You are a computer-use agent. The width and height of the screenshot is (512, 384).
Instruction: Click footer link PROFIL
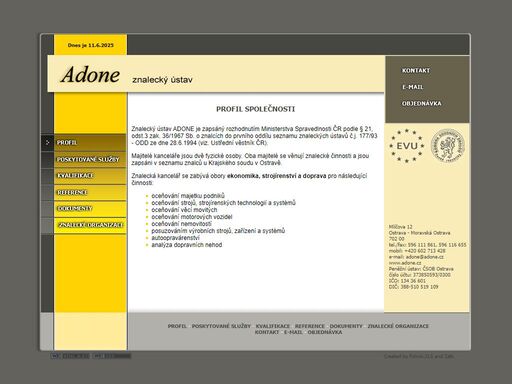(x=177, y=326)
